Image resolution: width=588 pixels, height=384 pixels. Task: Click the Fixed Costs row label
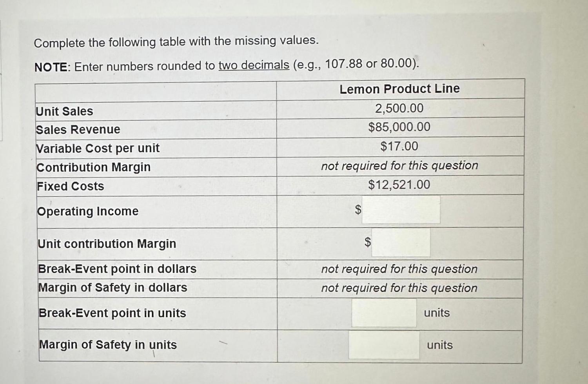[70, 186]
